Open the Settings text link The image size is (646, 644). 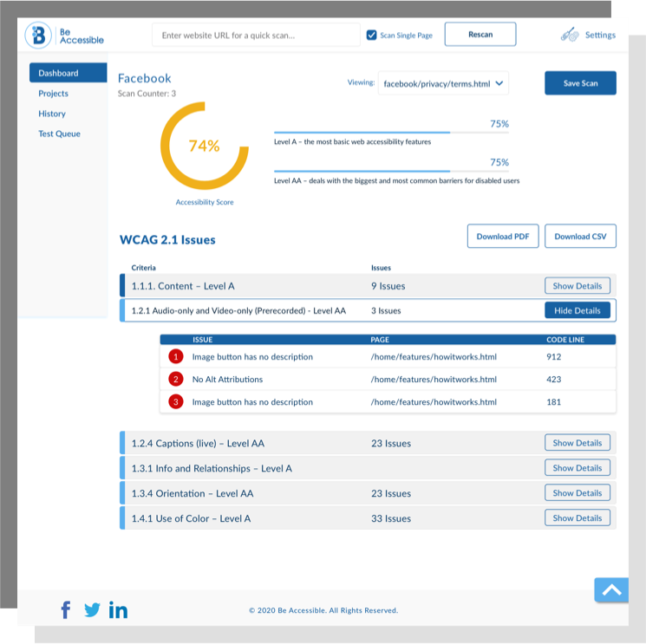click(x=600, y=35)
